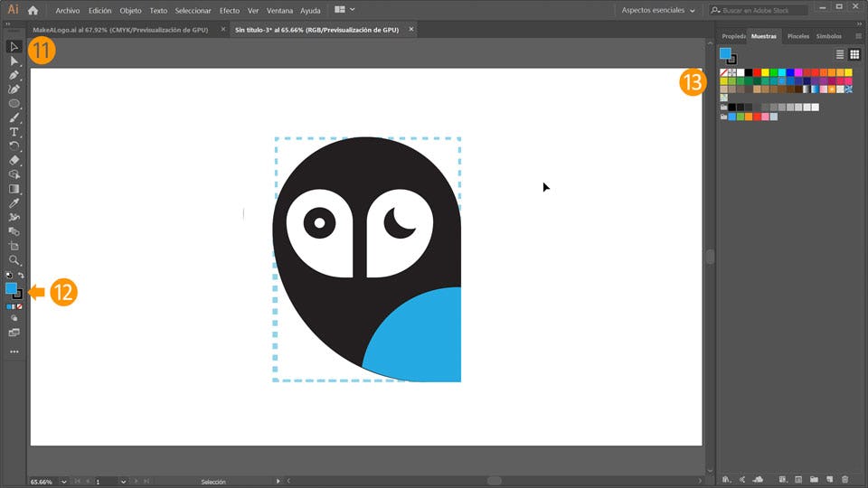
Task: Activate the Zoom magnifier tool
Action: tap(14, 259)
